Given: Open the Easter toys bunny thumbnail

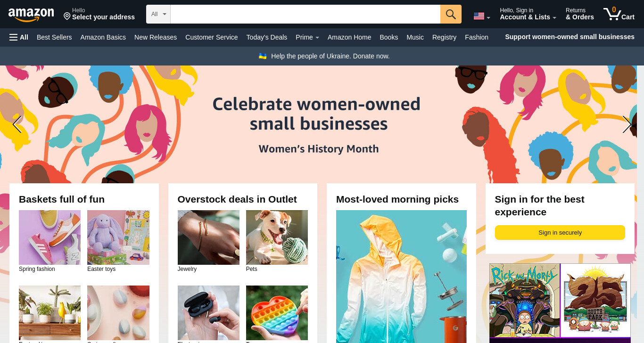Looking at the screenshot, I should tap(118, 237).
